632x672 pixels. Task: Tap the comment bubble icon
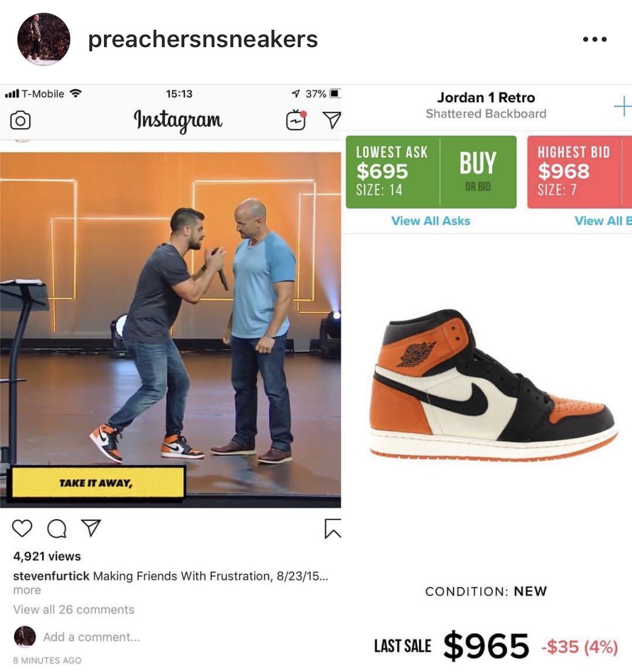tap(57, 528)
